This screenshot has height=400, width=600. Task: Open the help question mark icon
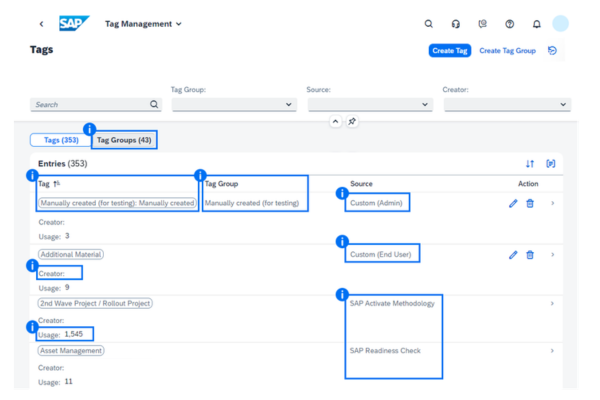pos(509,24)
